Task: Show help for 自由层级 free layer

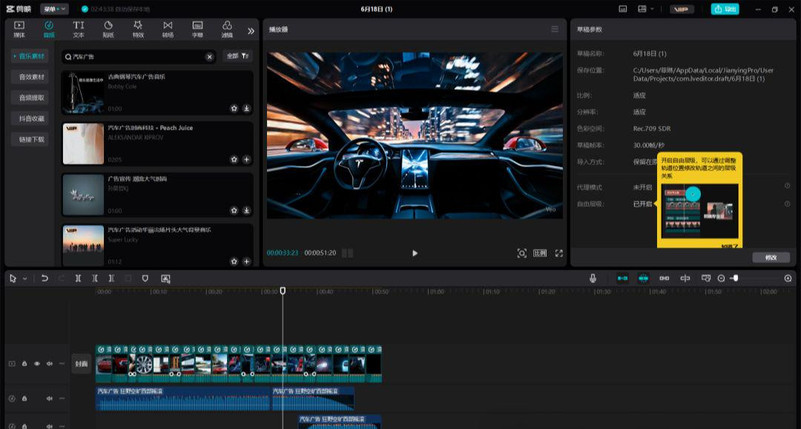Action: (787, 203)
